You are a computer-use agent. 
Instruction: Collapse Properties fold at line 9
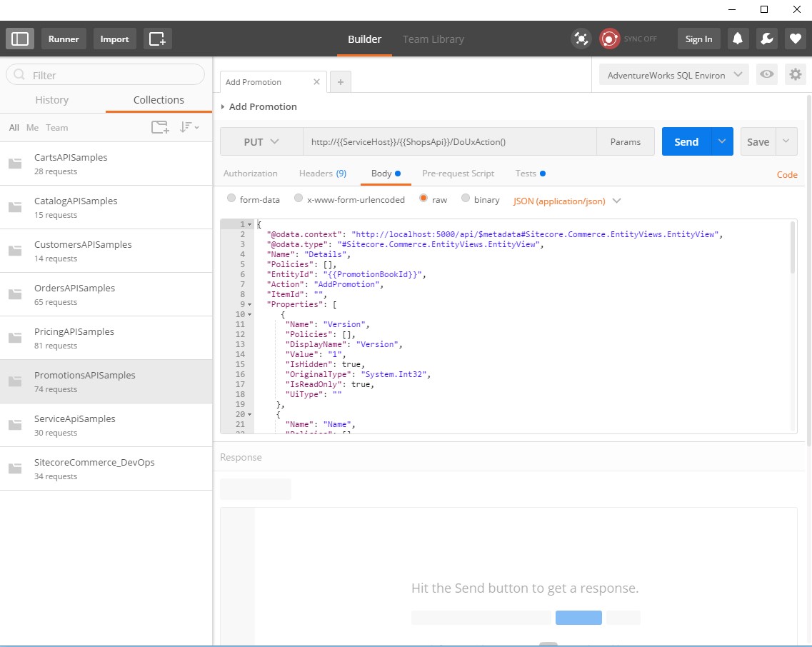(250, 305)
